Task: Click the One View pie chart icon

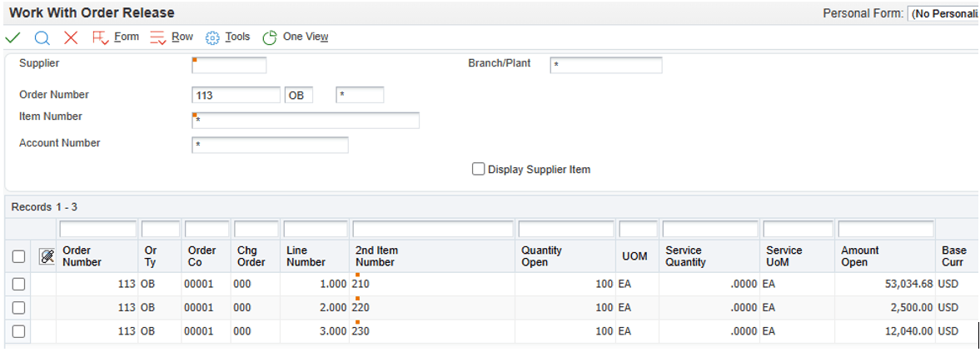Action: (269, 37)
